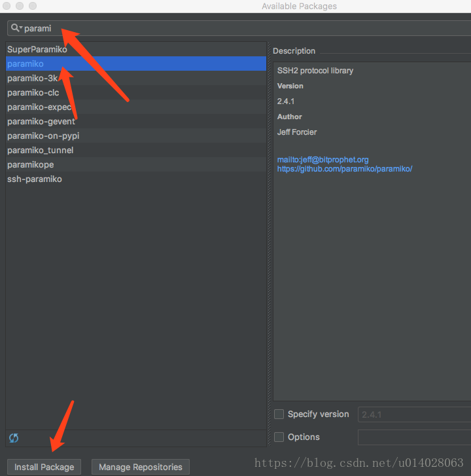Select ssh-paramiko package entry

pos(136,179)
